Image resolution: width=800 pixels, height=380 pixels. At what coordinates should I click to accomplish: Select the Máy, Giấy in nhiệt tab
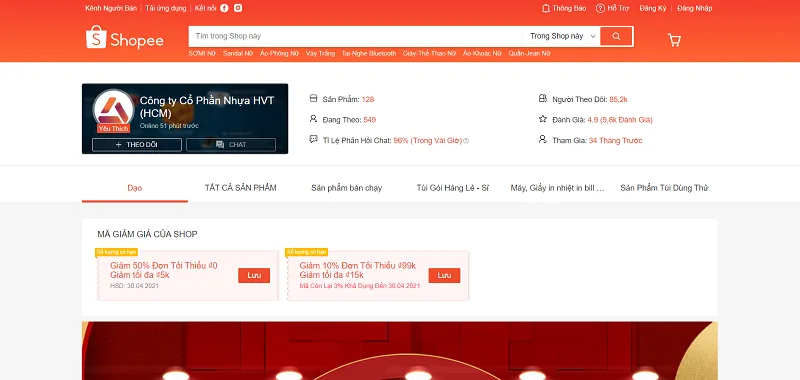[558, 188]
